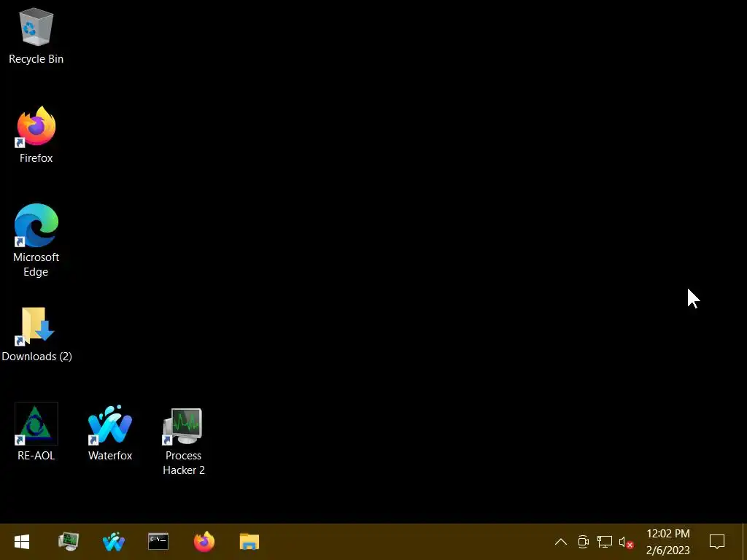Click the "Microsoft Edge" label text
747x560 pixels.
36,264
